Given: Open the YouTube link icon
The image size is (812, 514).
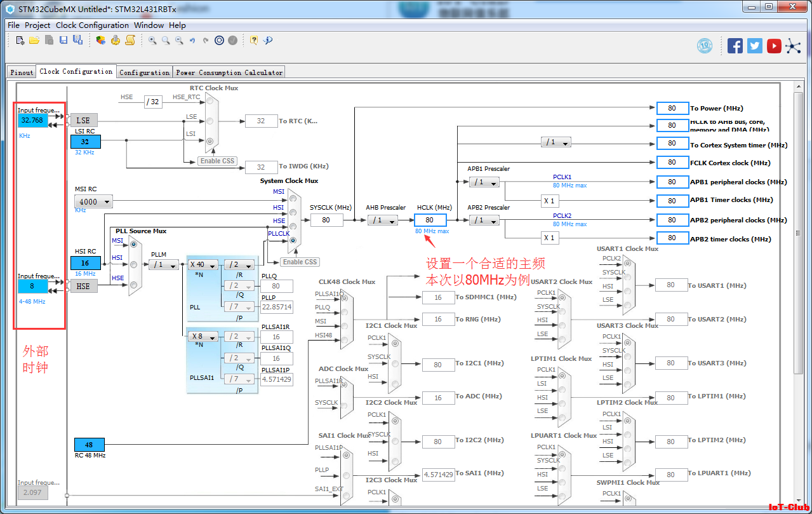Looking at the screenshot, I should [774, 45].
